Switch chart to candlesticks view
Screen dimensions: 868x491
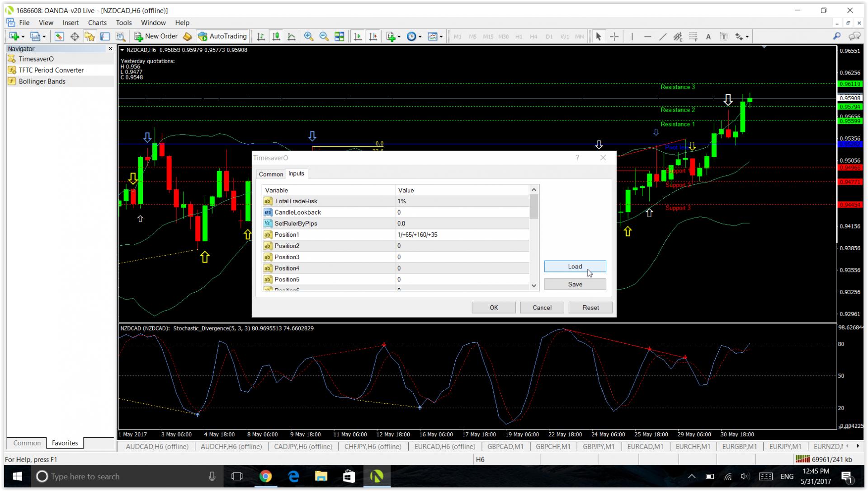coord(276,37)
